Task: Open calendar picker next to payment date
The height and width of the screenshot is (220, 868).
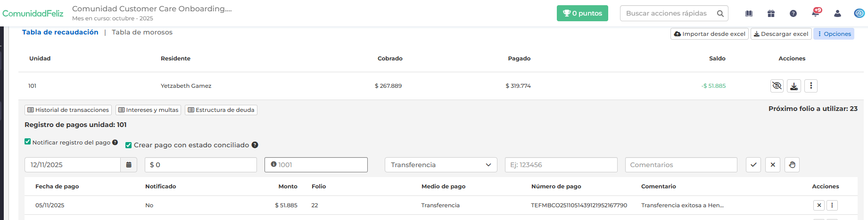Action: pyautogui.click(x=129, y=165)
